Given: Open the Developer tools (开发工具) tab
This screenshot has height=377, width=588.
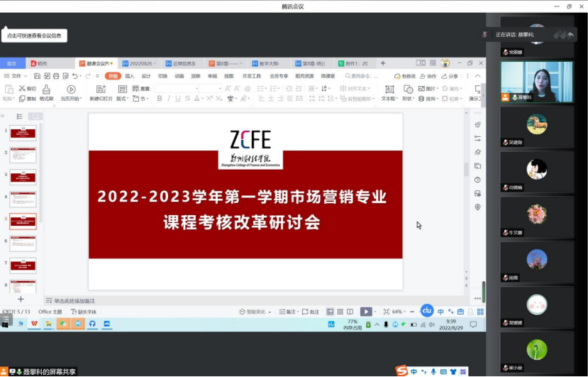Looking at the screenshot, I should click(x=251, y=76).
